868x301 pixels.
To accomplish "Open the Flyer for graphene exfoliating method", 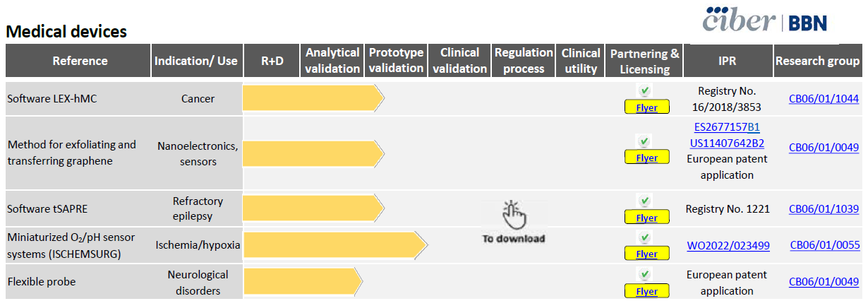I will 646,158.
